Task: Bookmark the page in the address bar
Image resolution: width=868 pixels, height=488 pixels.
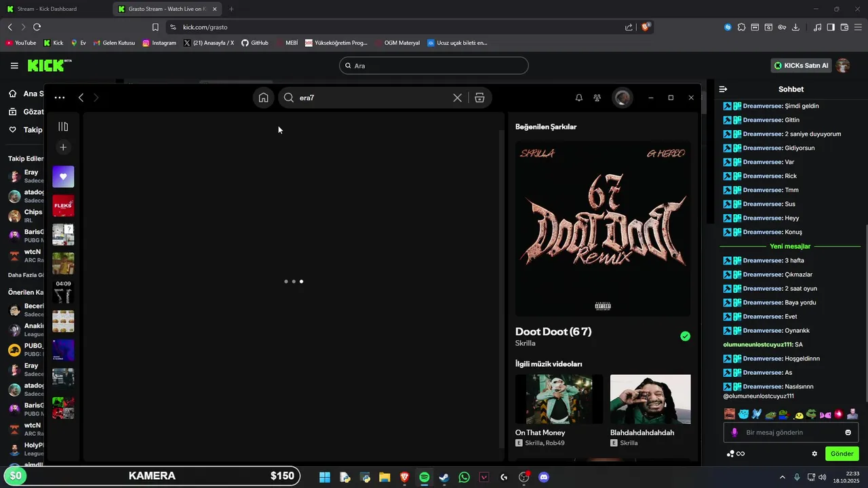Action: click(155, 27)
